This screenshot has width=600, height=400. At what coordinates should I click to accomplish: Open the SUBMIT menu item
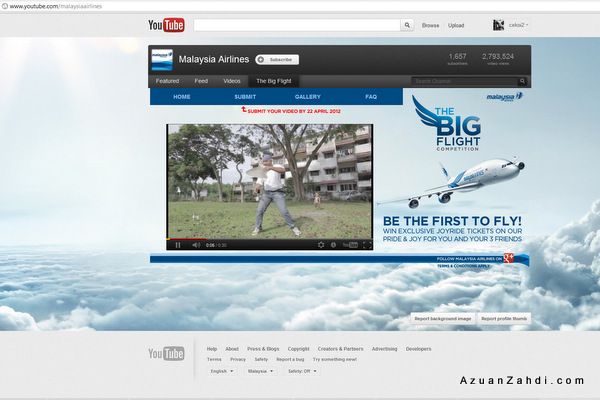(x=245, y=97)
